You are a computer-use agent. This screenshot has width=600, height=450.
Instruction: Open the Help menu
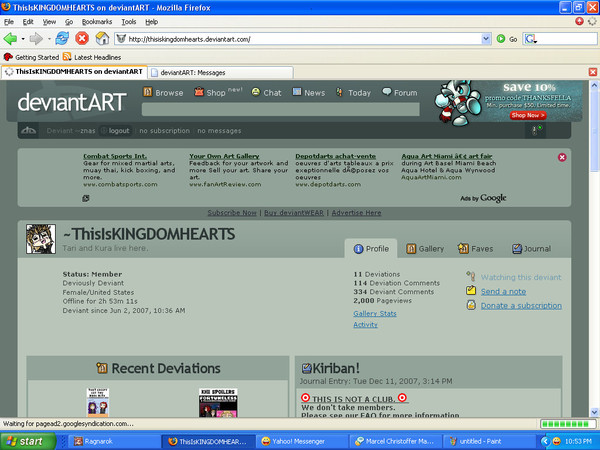tap(152, 22)
